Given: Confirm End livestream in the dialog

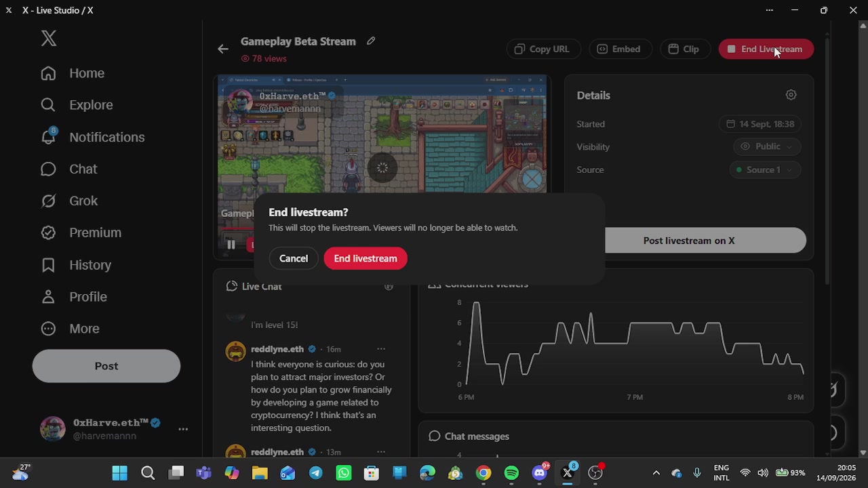Looking at the screenshot, I should coord(366,258).
